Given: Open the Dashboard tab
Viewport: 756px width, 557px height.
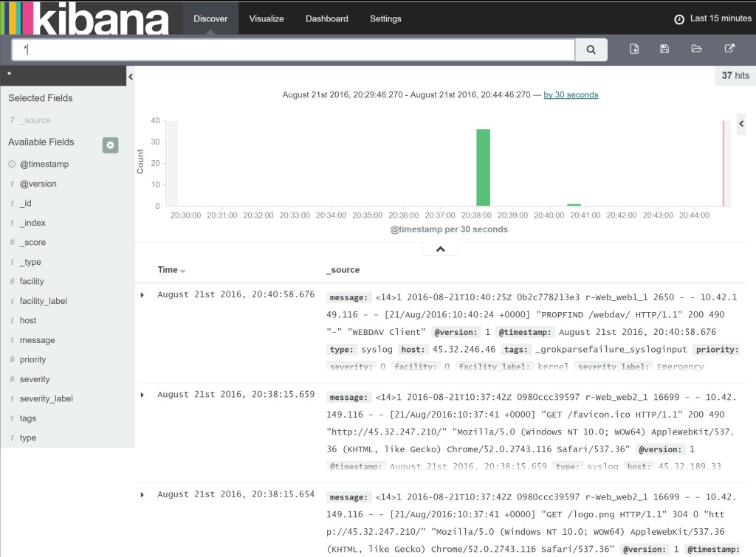Looking at the screenshot, I should tap(327, 18).
